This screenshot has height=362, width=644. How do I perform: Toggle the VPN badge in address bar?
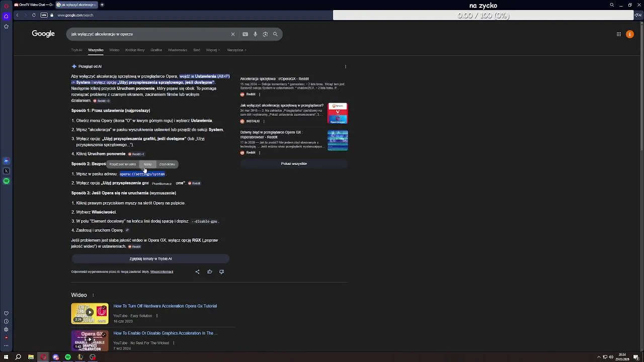(x=44, y=15)
